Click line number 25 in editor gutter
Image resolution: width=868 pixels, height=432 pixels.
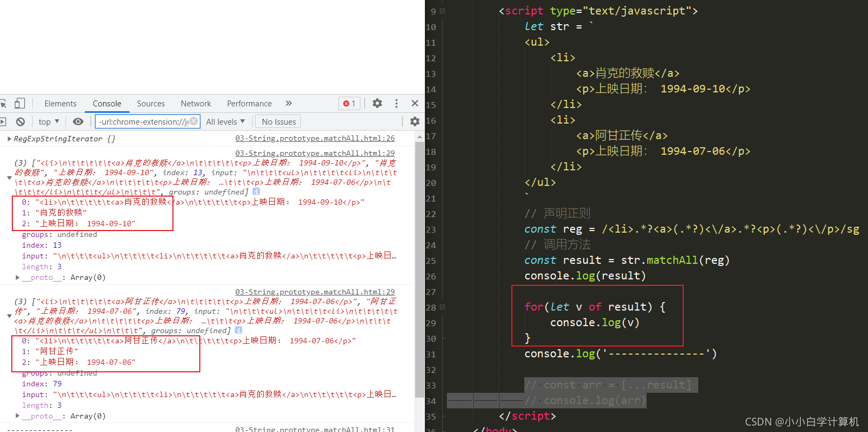pyautogui.click(x=431, y=261)
